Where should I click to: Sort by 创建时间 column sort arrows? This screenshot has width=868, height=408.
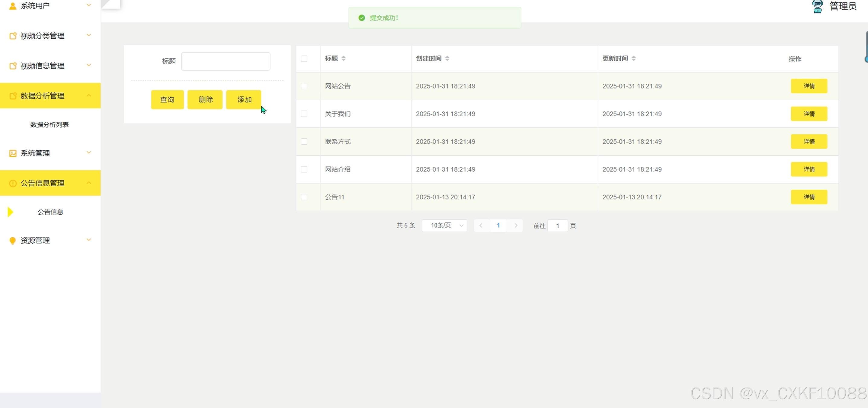pyautogui.click(x=447, y=58)
